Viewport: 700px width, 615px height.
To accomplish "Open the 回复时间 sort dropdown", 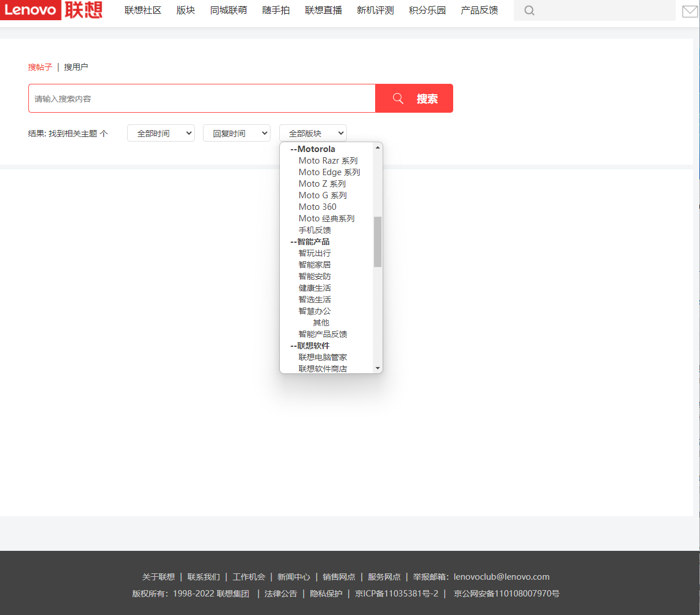I will pos(236,134).
